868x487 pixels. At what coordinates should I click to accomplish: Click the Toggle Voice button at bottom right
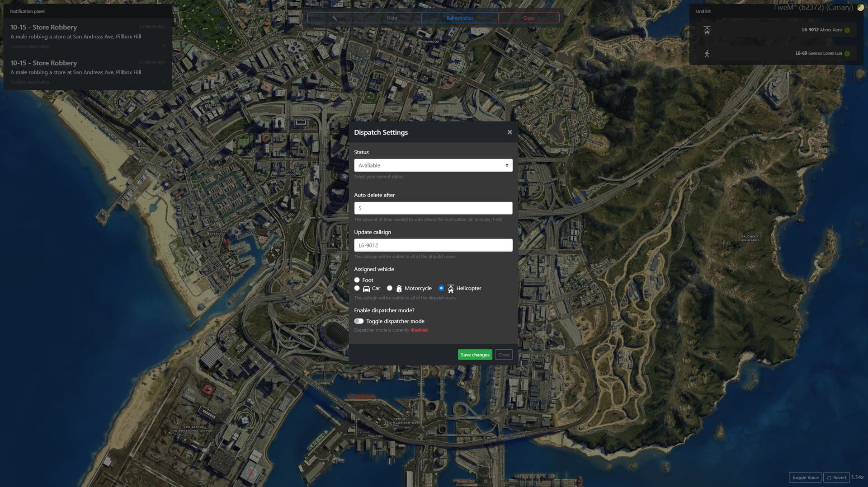click(x=805, y=477)
